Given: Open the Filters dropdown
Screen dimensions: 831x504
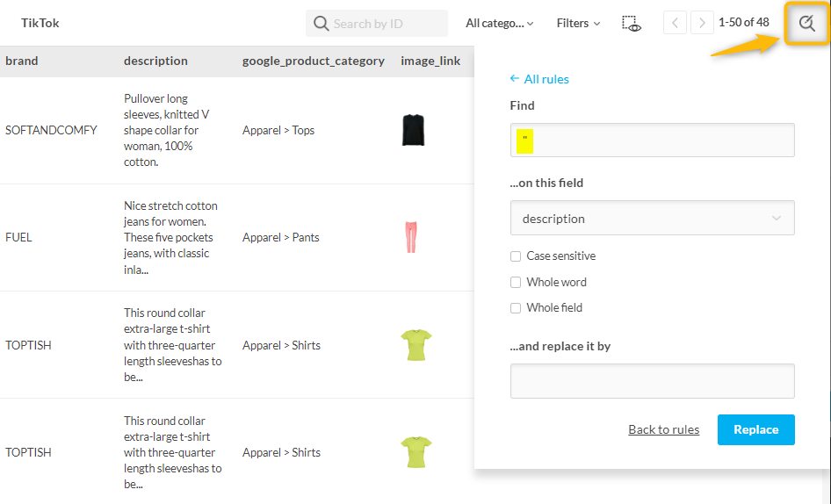Looking at the screenshot, I should point(578,24).
